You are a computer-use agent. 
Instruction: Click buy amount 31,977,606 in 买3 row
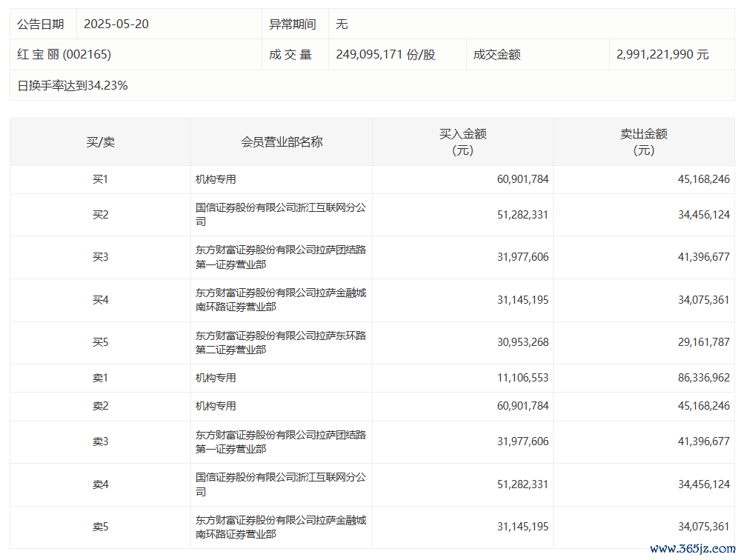click(522, 257)
